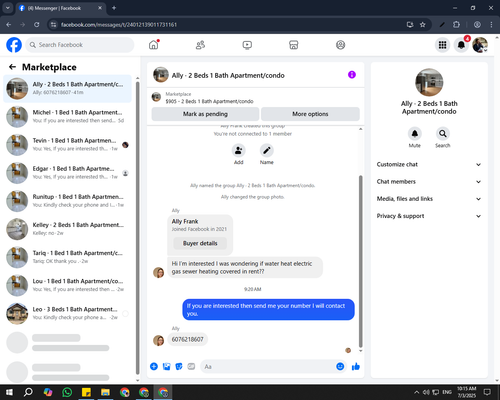This screenshot has width=500, height=400.
Task: Open emoji picker in message box
Action: pos(340,366)
